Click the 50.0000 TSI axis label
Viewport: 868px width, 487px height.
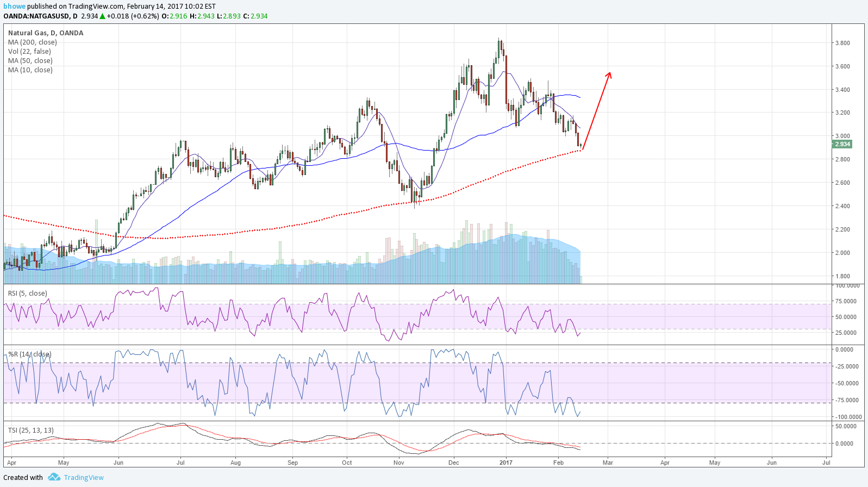point(846,426)
